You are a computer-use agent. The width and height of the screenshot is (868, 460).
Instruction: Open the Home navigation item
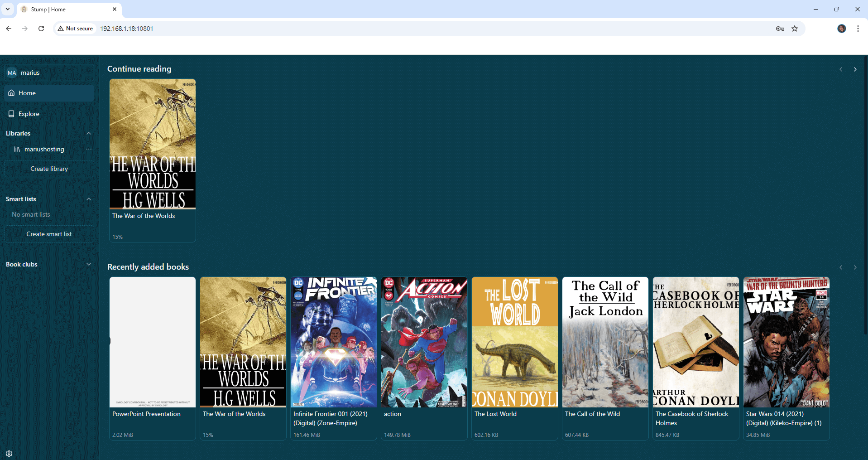click(49, 93)
